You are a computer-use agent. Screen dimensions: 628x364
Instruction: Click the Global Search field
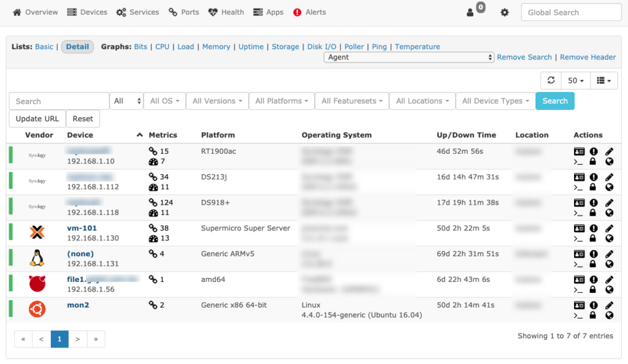(x=571, y=12)
